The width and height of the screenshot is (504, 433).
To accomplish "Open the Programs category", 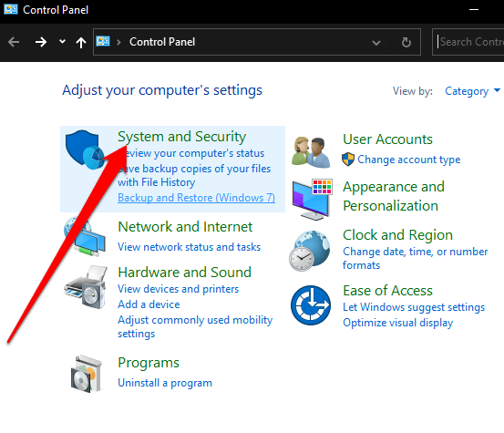I will tap(149, 363).
